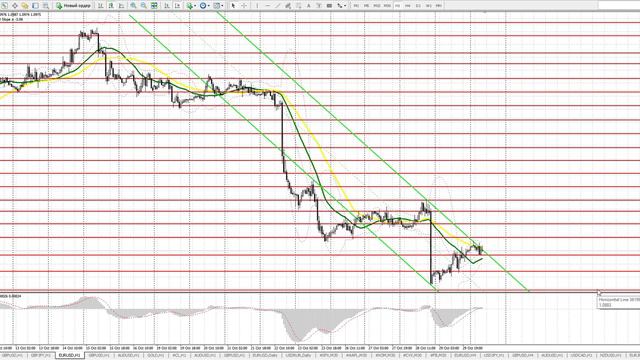
Task: Switch chart to candlesticks
Action: pos(111,6)
